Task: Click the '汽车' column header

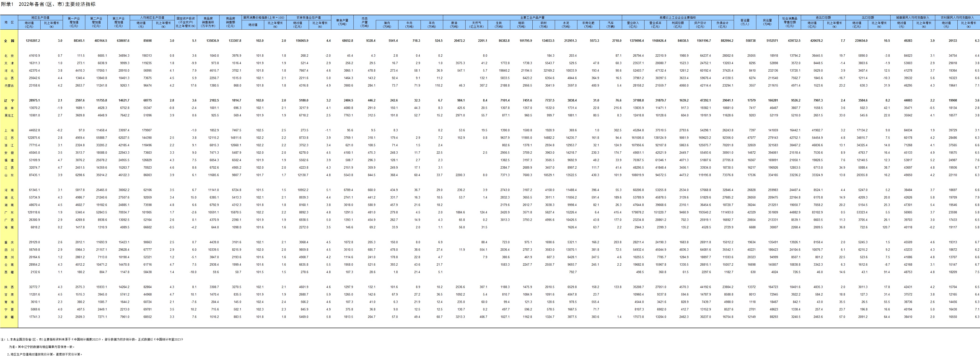Action: click(611, 25)
